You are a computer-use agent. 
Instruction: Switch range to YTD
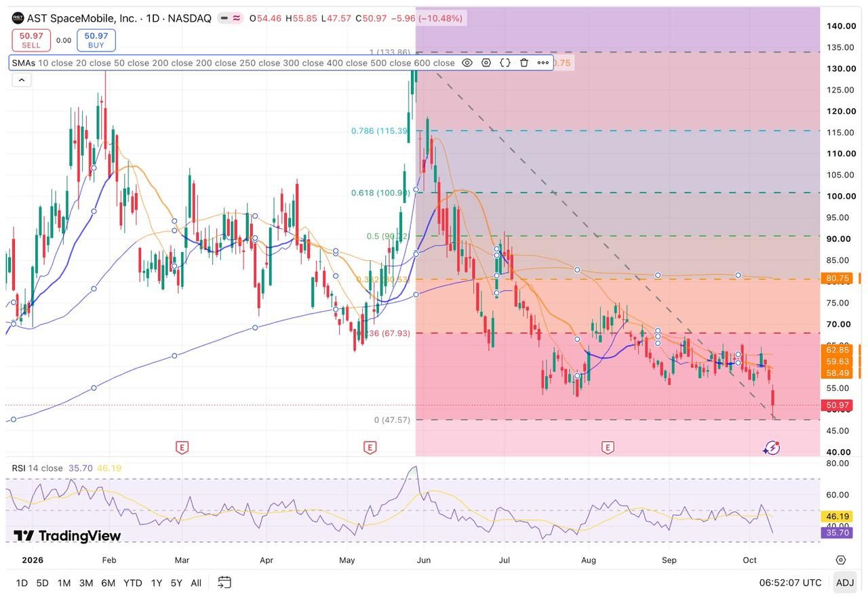133,583
